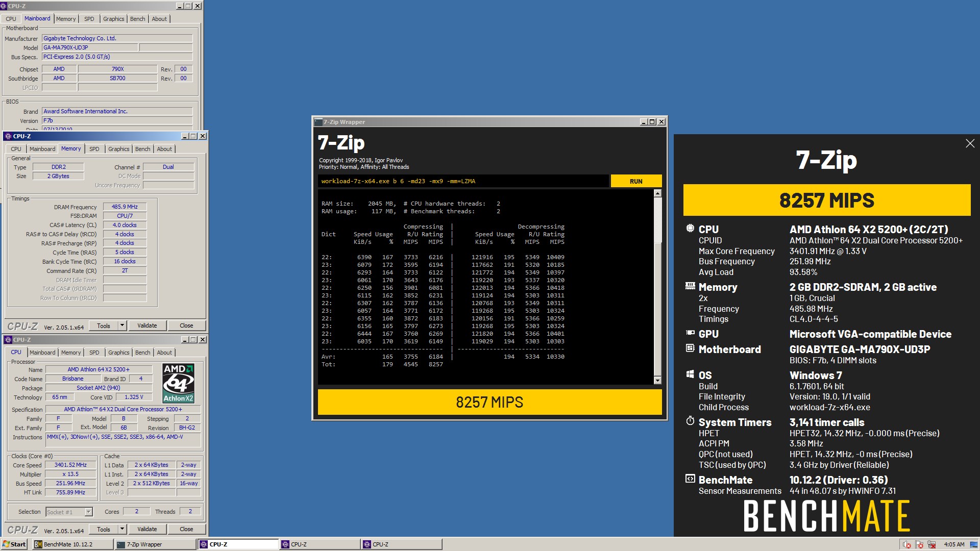Viewport: 980px width, 551px height.
Task: Select CPU tab in the topmost CPU-Z window
Action: pyautogui.click(x=11, y=19)
